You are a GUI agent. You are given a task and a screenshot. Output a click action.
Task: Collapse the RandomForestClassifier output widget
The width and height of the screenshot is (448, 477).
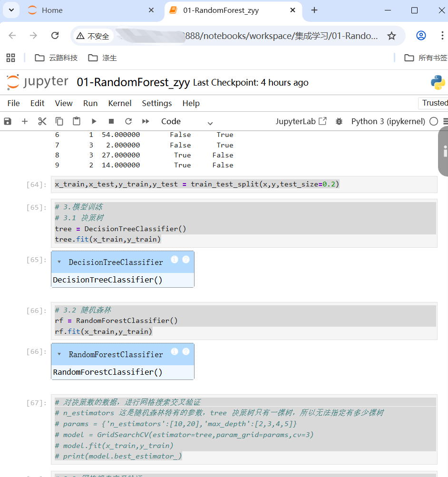pyautogui.click(x=59, y=354)
